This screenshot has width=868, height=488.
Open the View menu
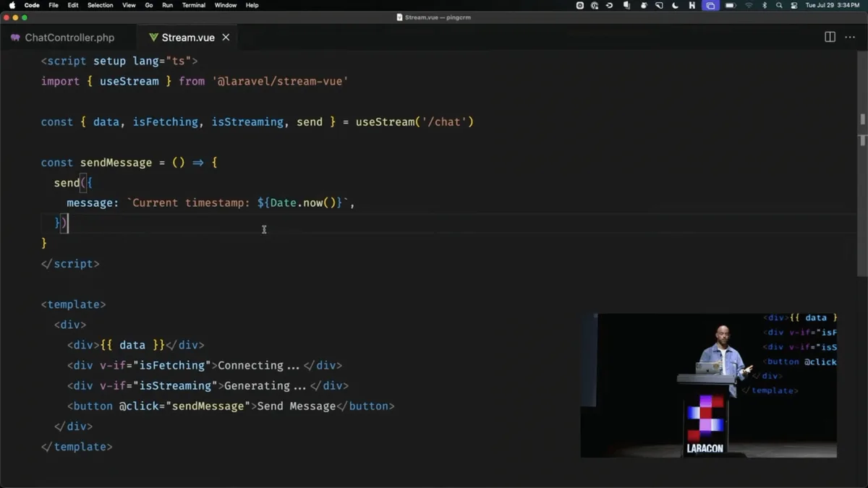[x=129, y=5]
